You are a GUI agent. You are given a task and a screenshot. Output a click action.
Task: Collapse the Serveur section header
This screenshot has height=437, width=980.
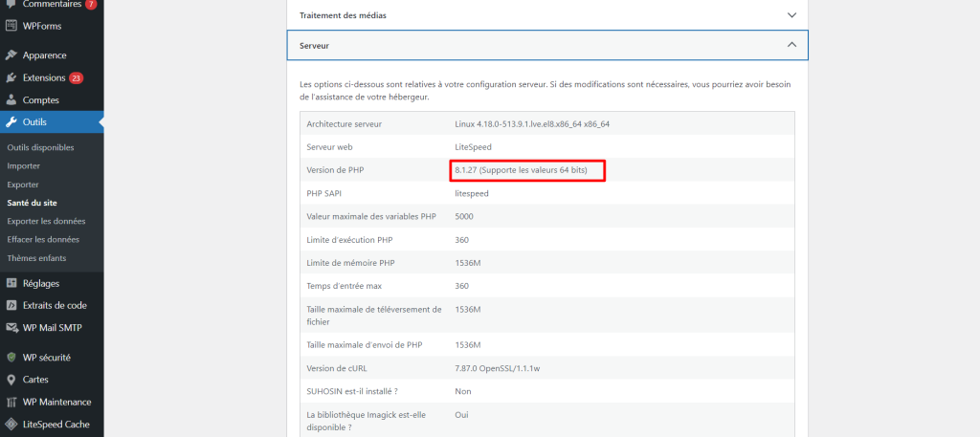pyautogui.click(x=547, y=46)
